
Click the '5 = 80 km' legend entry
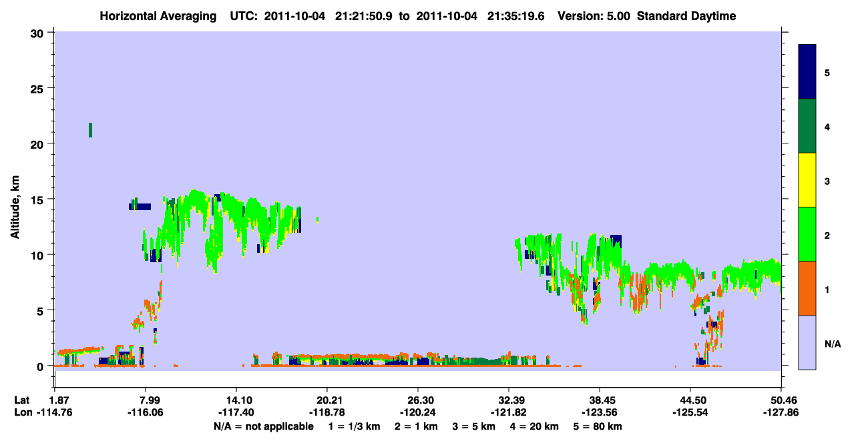coord(598,426)
